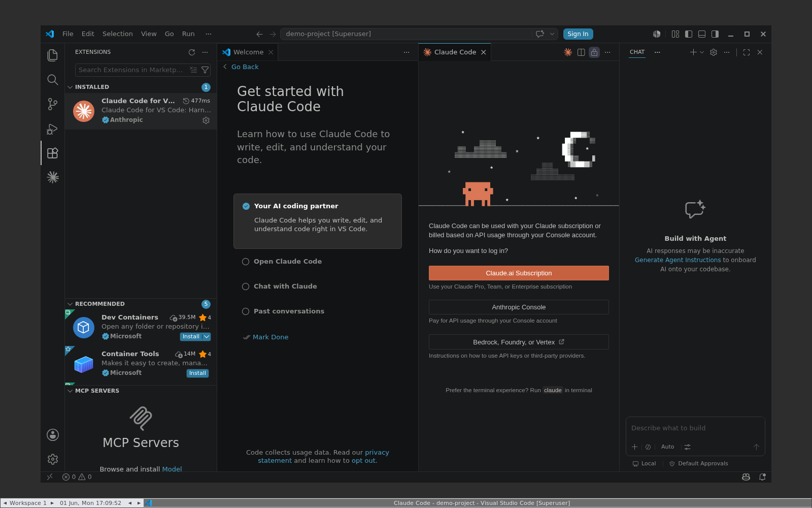Image resolution: width=812 pixels, height=508 pixels.
Task: Open the Copilot status bar icon
Action: click(746, 477)
